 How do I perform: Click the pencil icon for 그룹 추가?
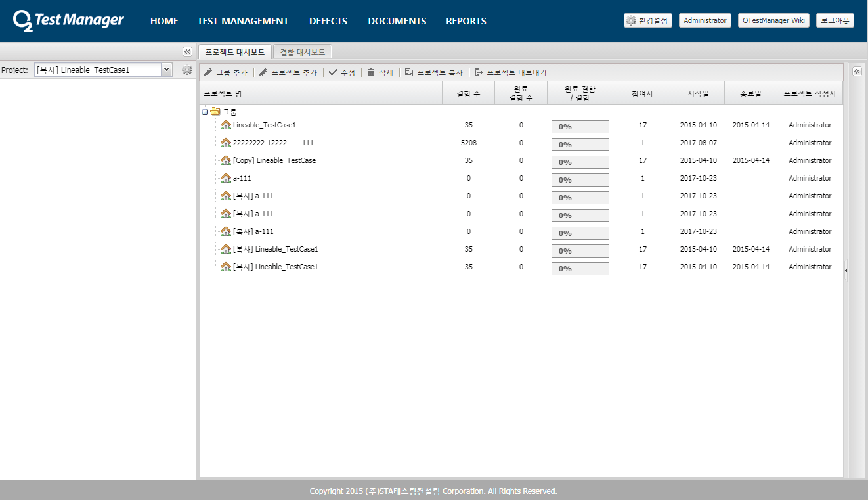(208, 72)
